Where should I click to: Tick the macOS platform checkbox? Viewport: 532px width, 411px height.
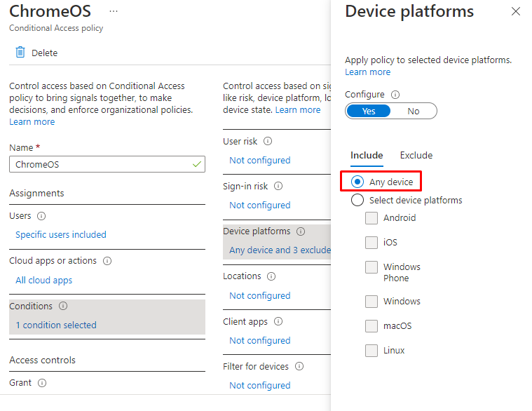[x=371, y=326]
